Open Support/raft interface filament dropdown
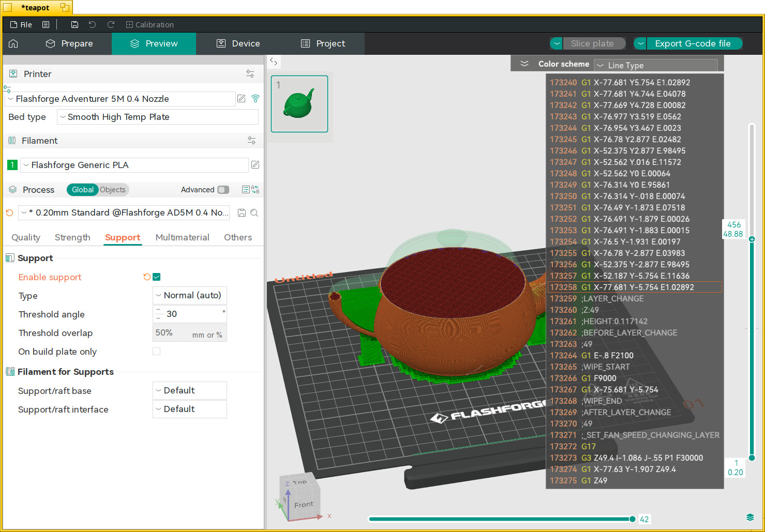 tap(190, 409)
